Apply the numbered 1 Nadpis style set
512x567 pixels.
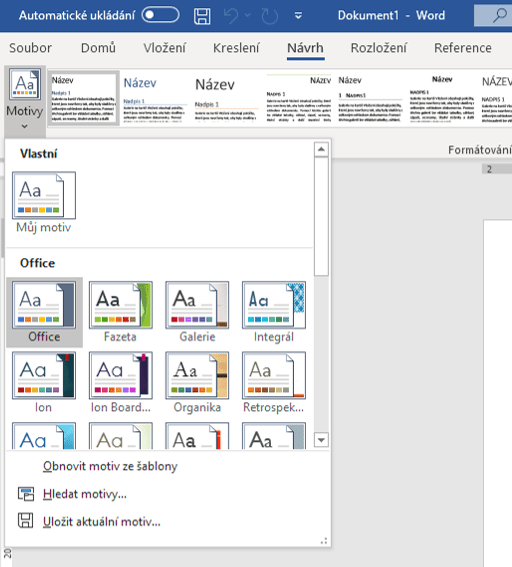point(370,98)
